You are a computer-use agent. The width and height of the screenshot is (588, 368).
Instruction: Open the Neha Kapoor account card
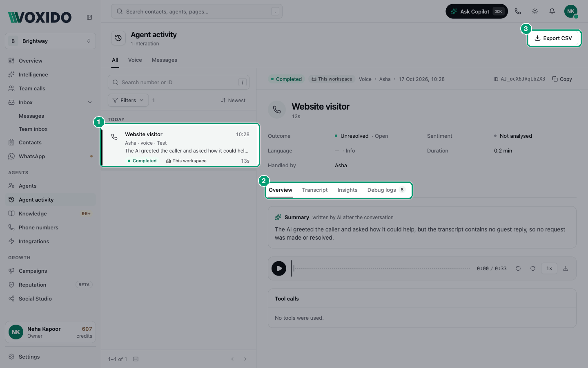pos(51,332)
